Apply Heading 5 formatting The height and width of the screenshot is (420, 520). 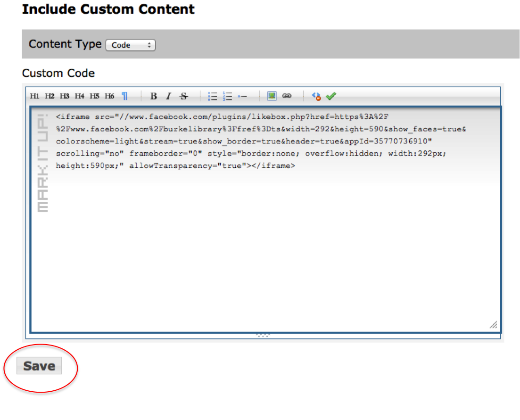(94, 97)
